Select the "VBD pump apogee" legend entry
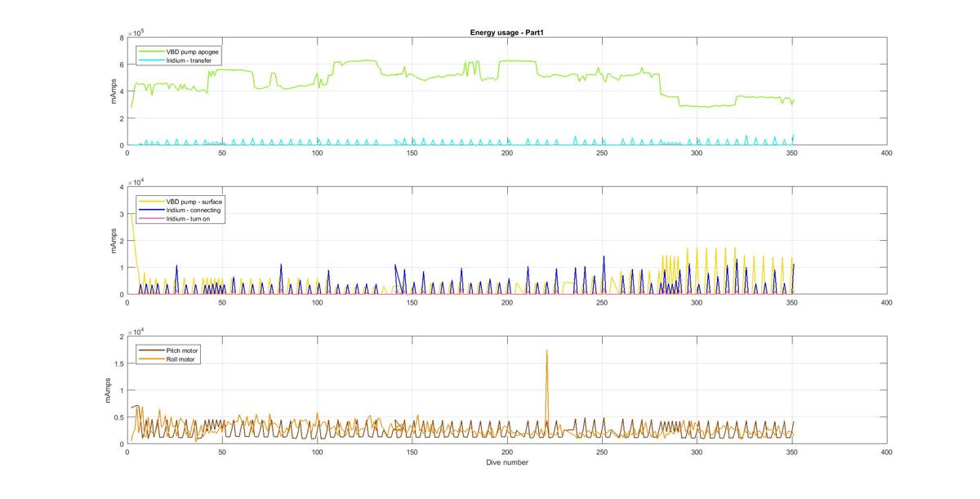Image resolution: width=980 pixels, height=499 pixels. click(x=192, y=51)
